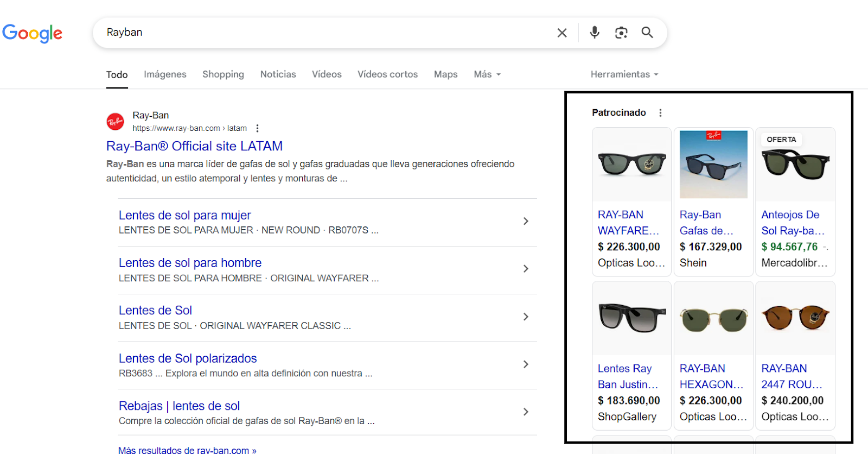Viewport: 868px width, 454px height.
Task: Click the $ 240.200,00 price
Action: click(x=793, y=401)
